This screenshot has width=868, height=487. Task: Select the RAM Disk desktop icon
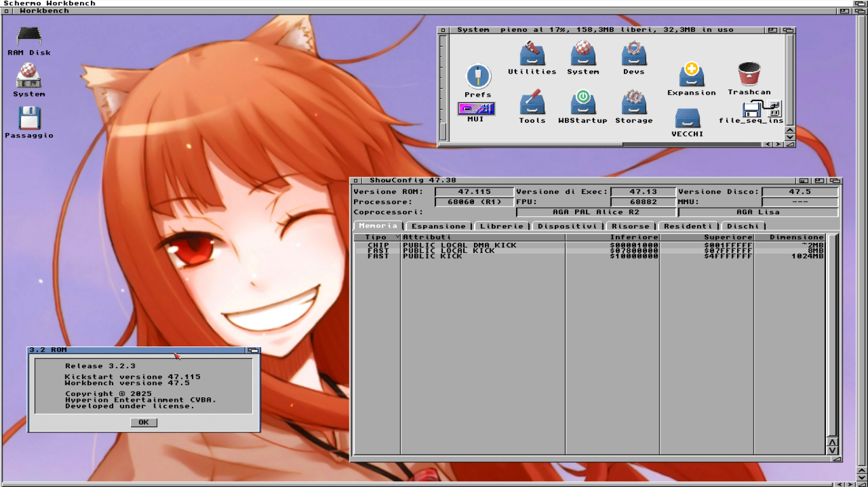(29, 41)
